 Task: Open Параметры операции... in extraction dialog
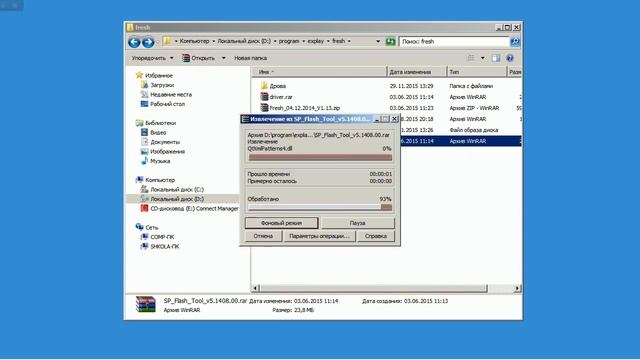(x=320, y=236)
